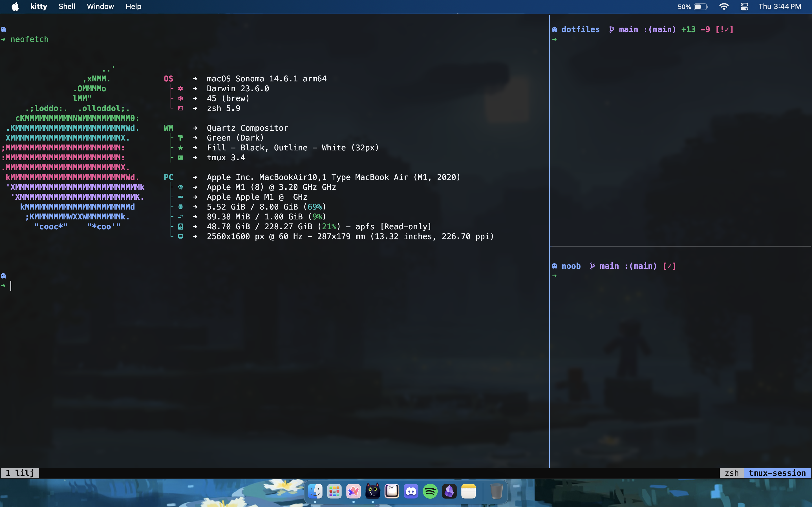Launch Spotify from the dock

click(430, 492)
